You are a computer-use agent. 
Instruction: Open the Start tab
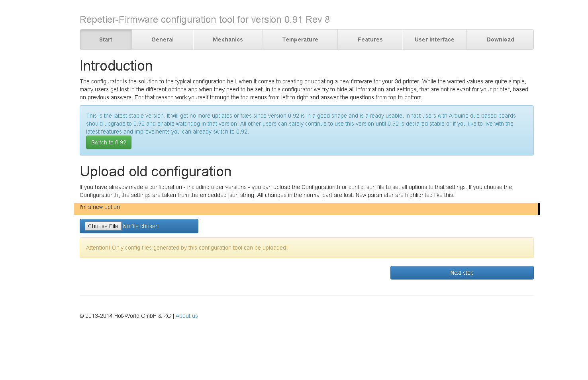click(x=106, y=39)
